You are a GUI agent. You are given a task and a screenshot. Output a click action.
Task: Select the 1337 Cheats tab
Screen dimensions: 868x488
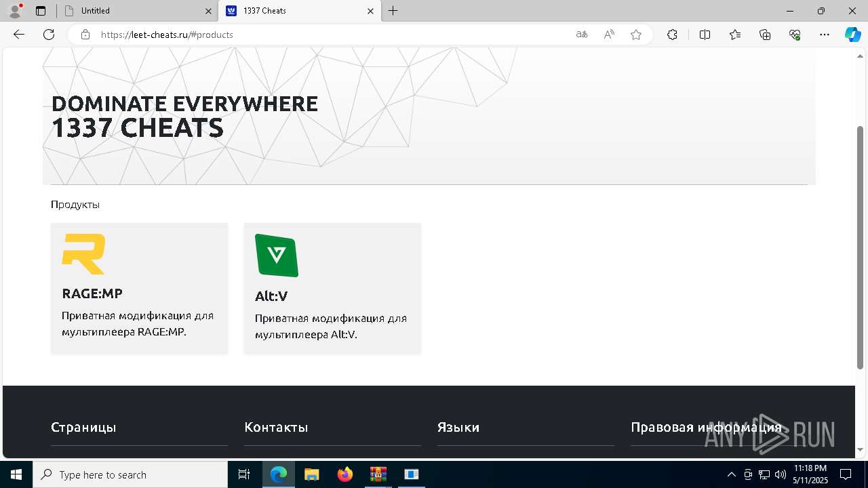pos(299,11)
